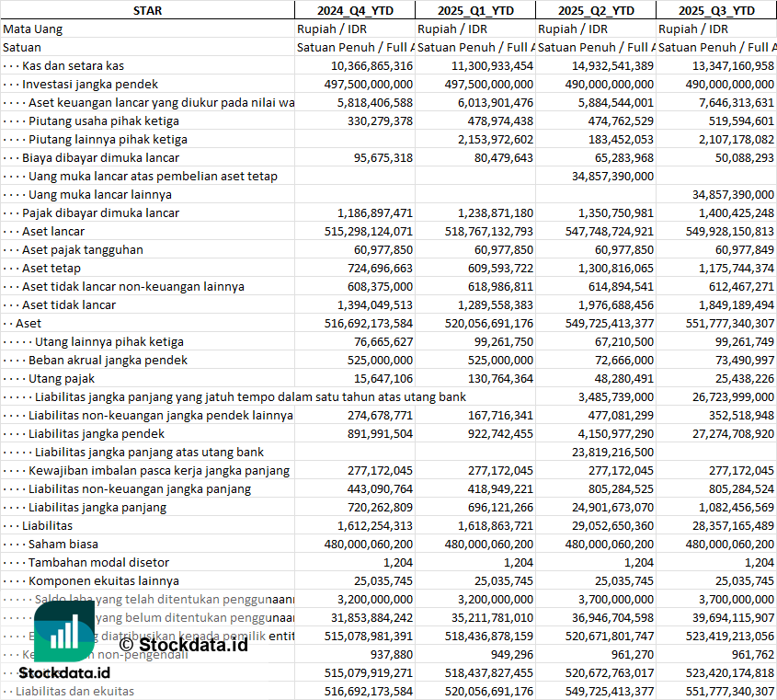Screen dimensions: 777x700
Task: Select the 2025_Q1_YTD column header
Action: [474, 10]
